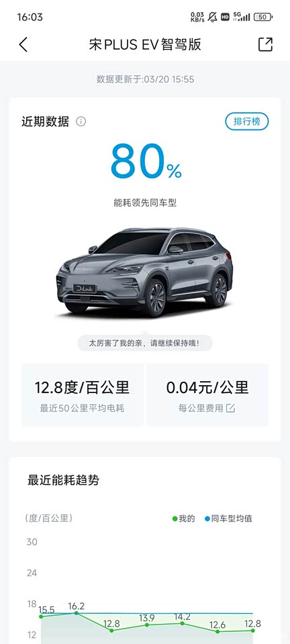Open the 排行榜 ranking button
This screenshot has width=290, height=644.
(x=247, y=121)
